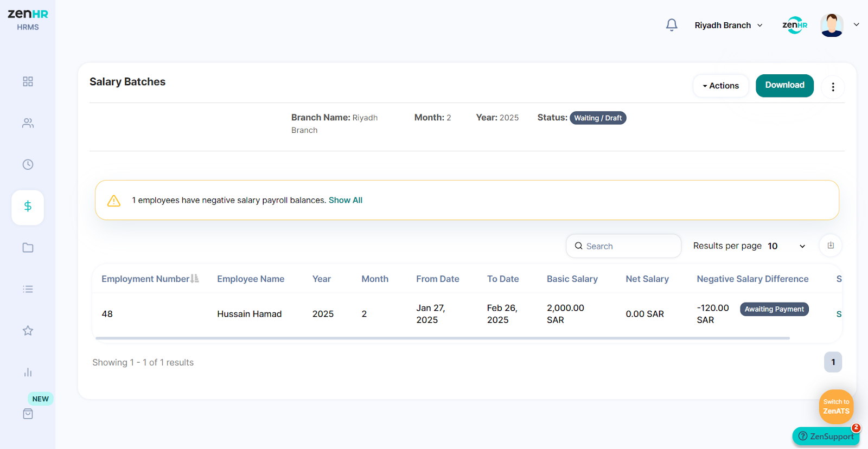Screen dimensions: 868x449
Task: Open the user profile avatar
Action: (x=832, y=25)
